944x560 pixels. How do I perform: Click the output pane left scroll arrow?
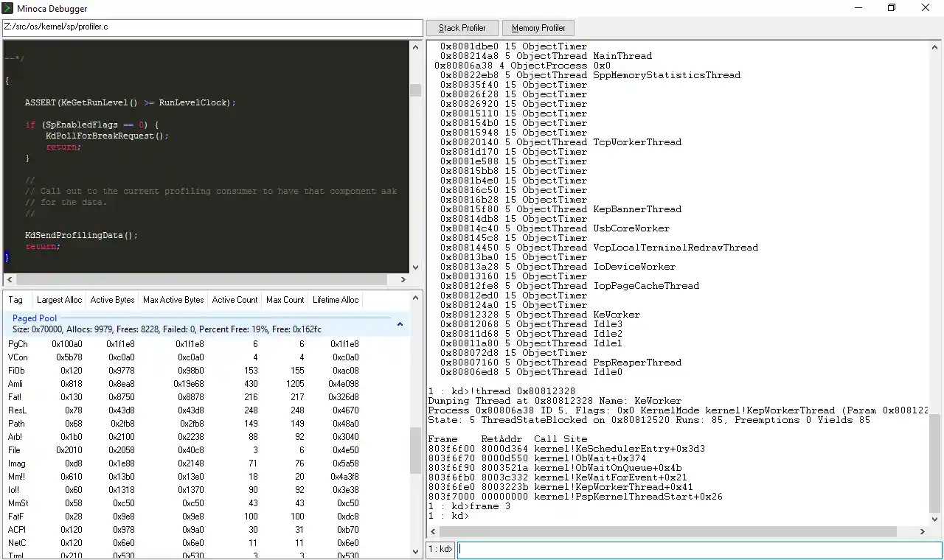(x=433, y=531)
